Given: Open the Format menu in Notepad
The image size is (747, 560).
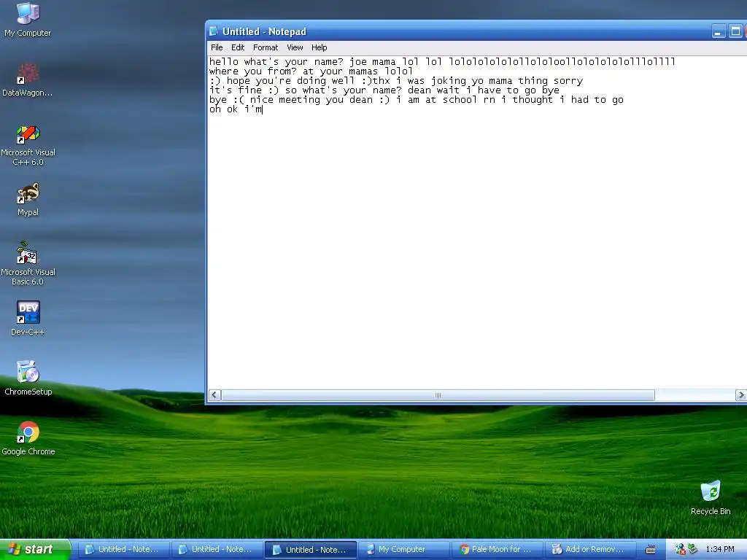Looking at the screenshot, I should point(266,47).
